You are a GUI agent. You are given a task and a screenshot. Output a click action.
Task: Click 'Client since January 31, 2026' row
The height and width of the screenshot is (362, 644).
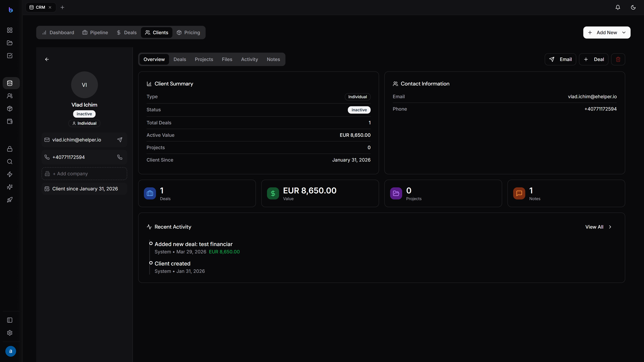click(84, 189)
